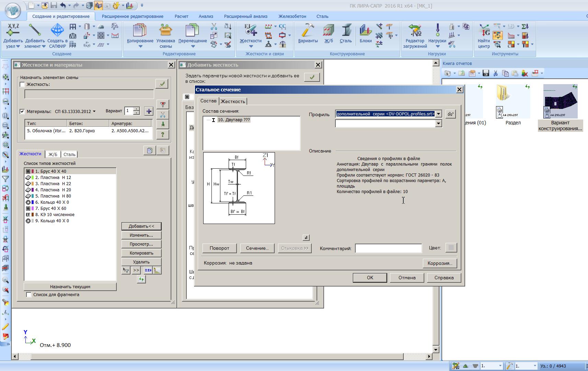Click the Блоки ribbon icon
This screenshot has height=371, width=588.
point(366,32)
